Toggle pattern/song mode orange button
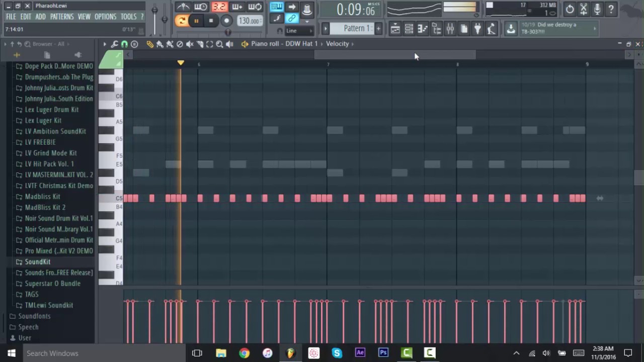 182,21
